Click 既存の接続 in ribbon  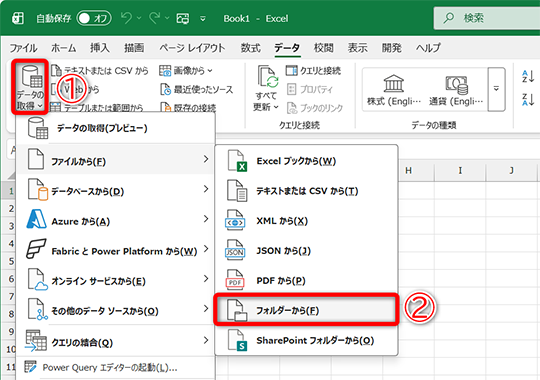[188, 108]
